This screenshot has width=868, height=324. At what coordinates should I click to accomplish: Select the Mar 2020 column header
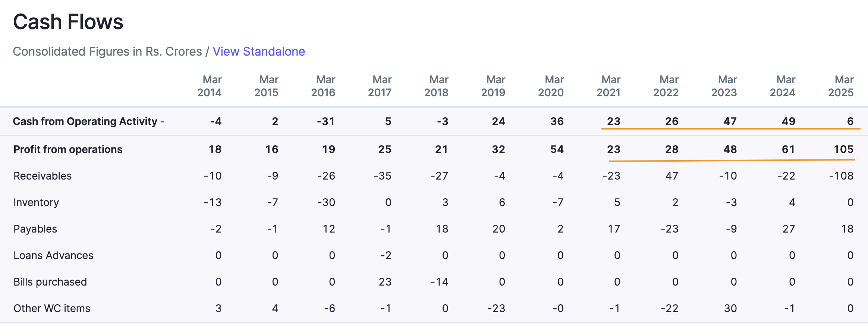(x=551, y=86)
